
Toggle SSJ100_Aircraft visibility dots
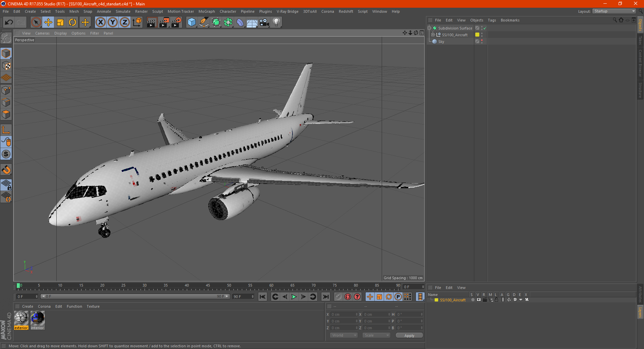click(x=482, y=35)
